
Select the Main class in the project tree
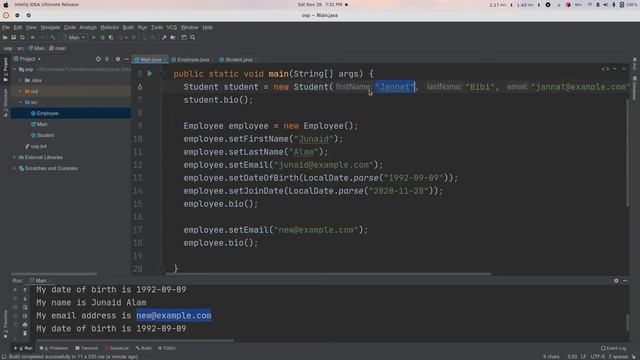40,124
